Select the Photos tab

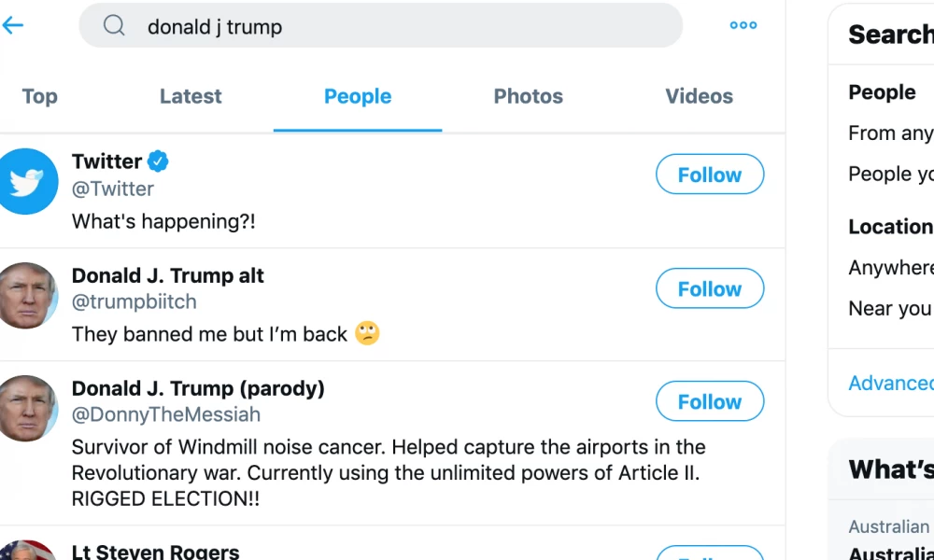[529, 96]
